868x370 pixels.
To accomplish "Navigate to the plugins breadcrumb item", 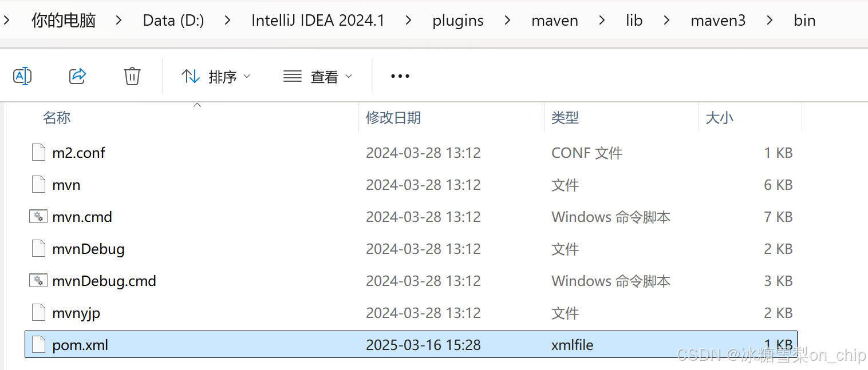I will coord(457,20).
